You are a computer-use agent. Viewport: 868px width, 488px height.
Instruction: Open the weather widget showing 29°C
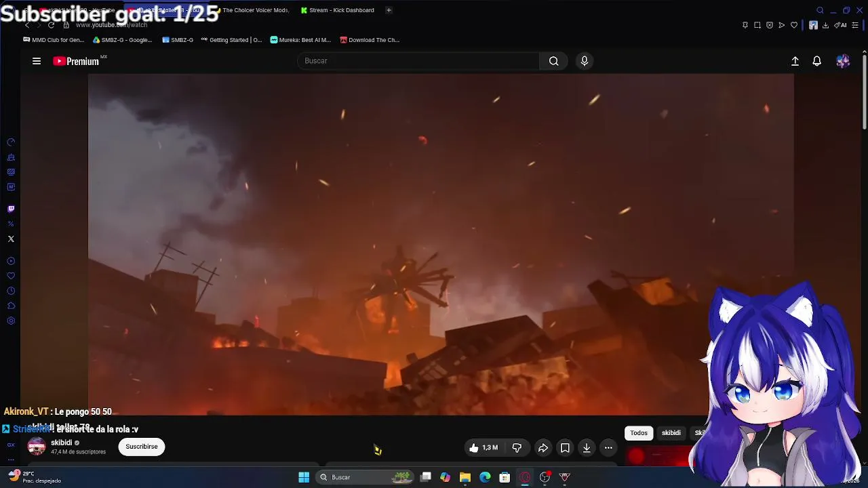34,477
